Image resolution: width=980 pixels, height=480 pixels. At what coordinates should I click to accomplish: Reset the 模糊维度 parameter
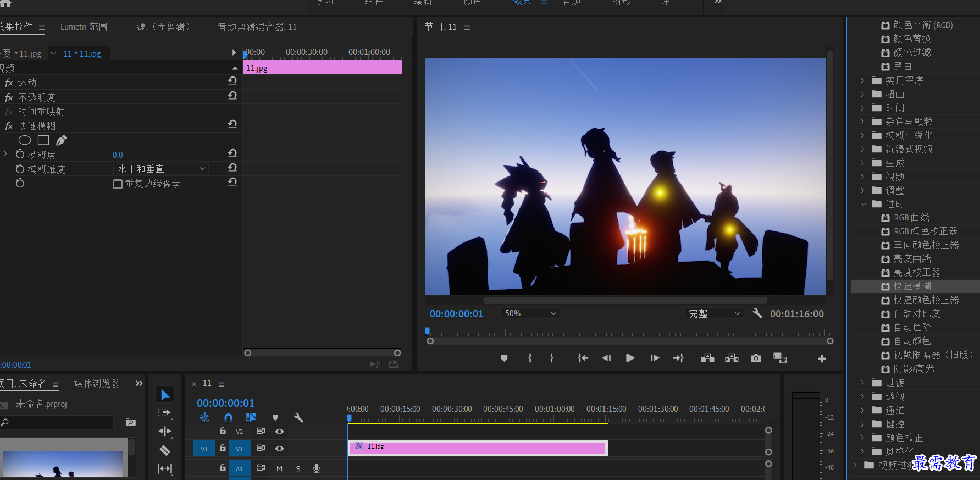pyautogui.click(x=232, y=168)
